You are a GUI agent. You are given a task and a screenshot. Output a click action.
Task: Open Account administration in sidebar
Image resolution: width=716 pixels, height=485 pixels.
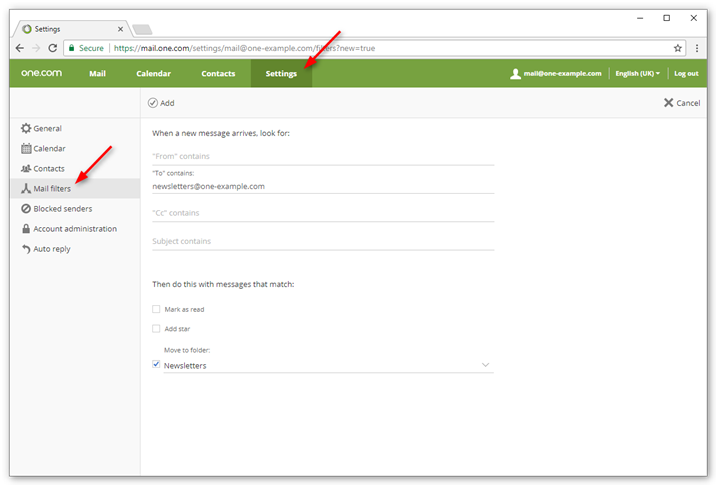[75, 229]
